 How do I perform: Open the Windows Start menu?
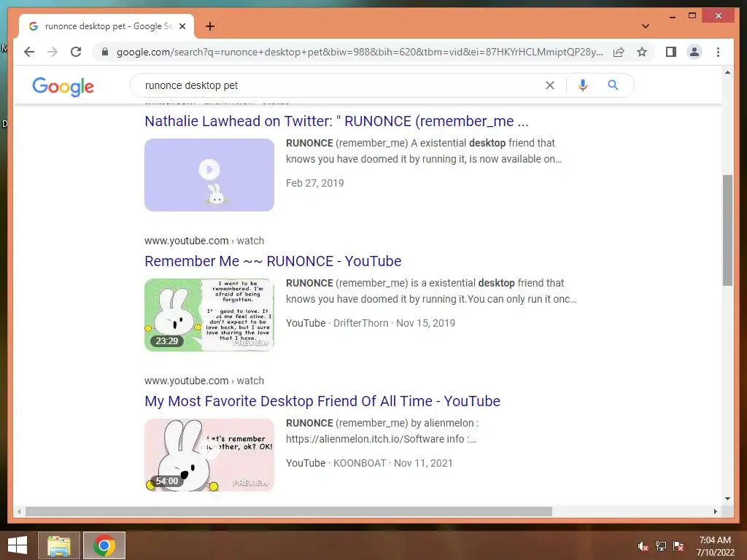click(x=18, y=545)
